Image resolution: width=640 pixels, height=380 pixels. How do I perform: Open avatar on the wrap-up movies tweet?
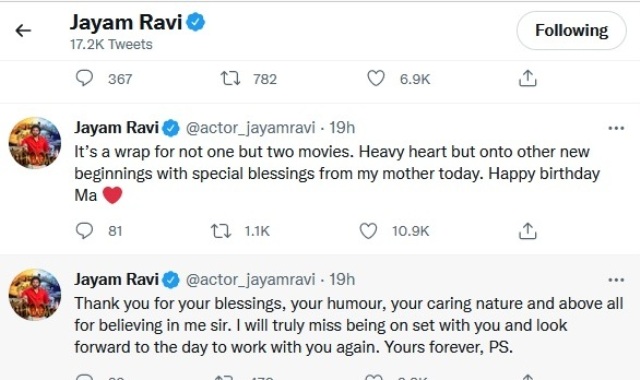pyautogui.click(x=35, y=143)
